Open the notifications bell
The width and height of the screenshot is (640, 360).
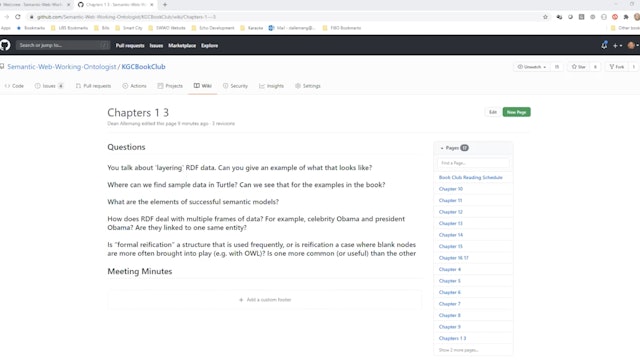point(604,45)
